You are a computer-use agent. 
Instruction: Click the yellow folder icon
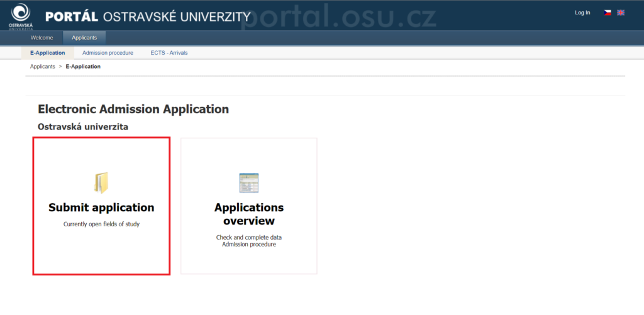tap(101, 183)
